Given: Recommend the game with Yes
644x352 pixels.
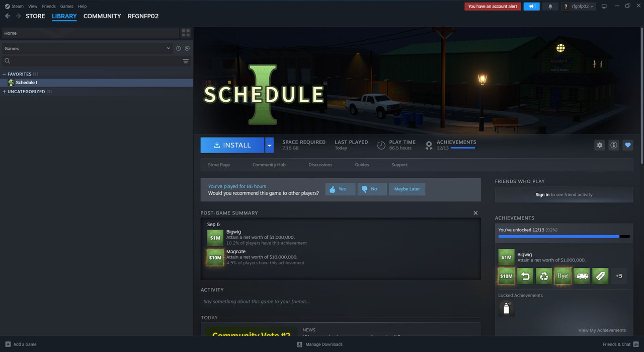Looking at the screenshot, I should pyautogui.click(x=340, y=189).
